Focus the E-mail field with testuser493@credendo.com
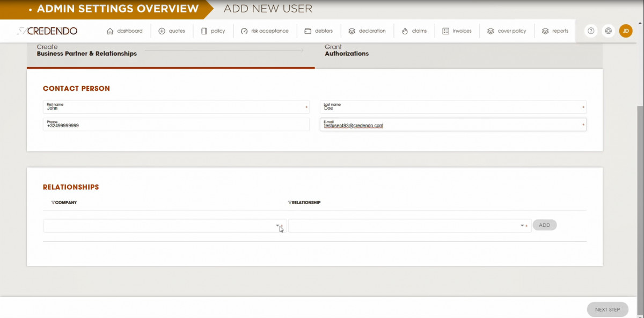This screenshot has height=318, width=644. [x=453, y=124]
